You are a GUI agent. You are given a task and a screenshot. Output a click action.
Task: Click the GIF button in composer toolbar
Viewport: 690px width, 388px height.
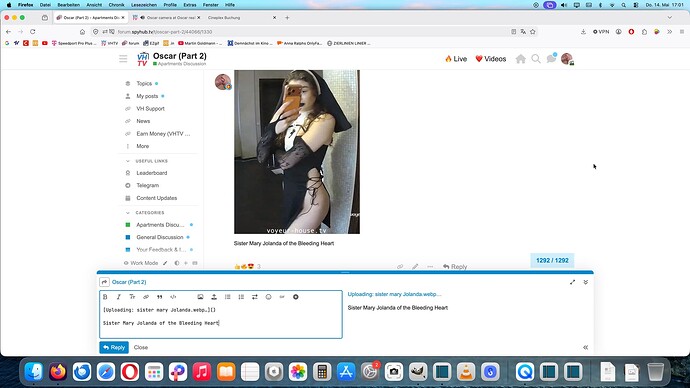tap(282, 297)
